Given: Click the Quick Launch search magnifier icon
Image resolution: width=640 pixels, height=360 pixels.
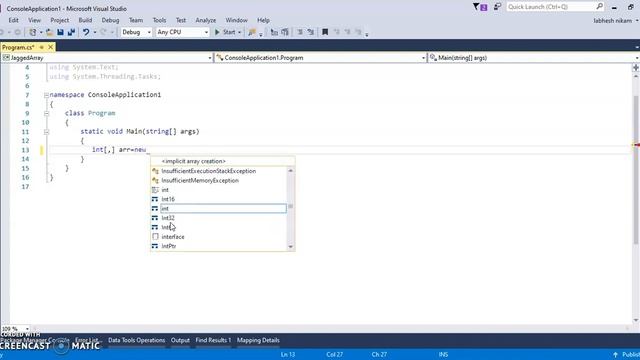Looking at the screenshot, I should [x=599, y=7].
